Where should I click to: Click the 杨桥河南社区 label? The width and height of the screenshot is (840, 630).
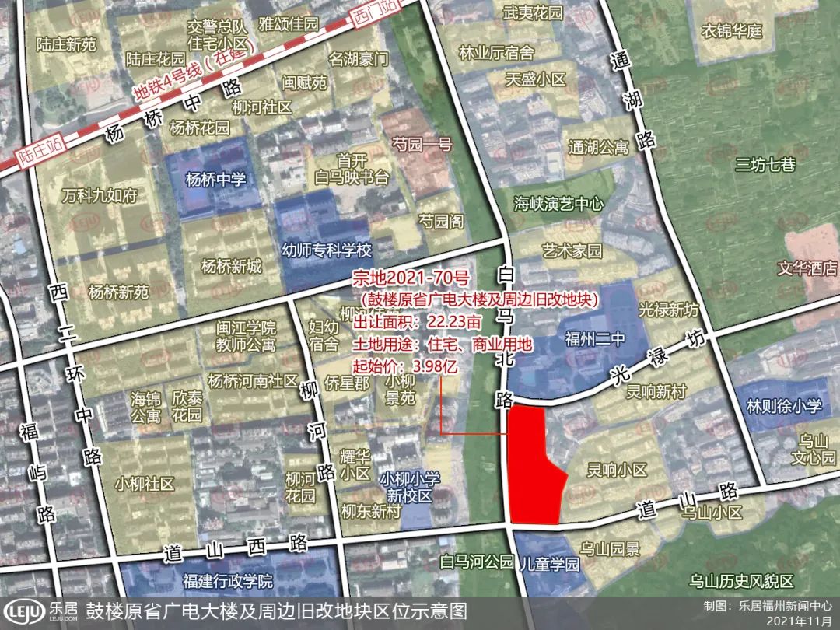pos(252,381)
